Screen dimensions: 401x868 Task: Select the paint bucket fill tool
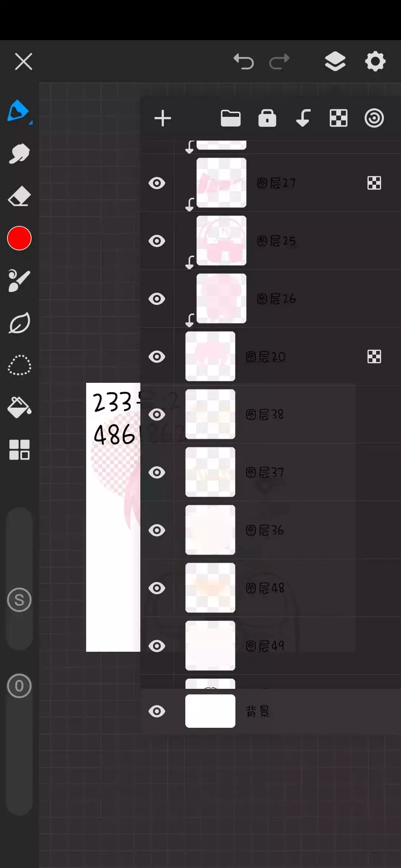click(19, 407)
